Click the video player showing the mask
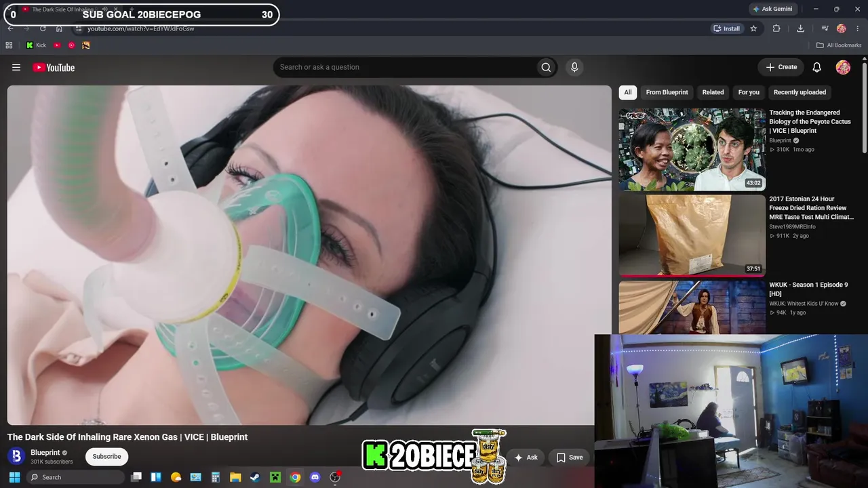The width and height of the screenshot is (868, 488). coord(309,255)
